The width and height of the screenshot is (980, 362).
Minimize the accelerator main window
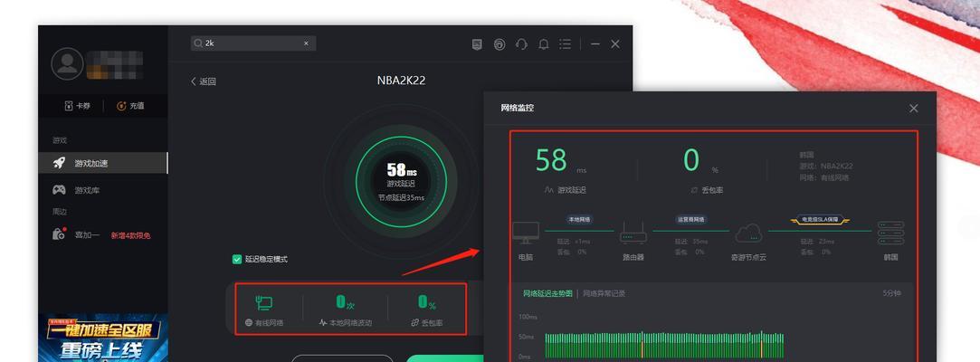tap(595, 44)
